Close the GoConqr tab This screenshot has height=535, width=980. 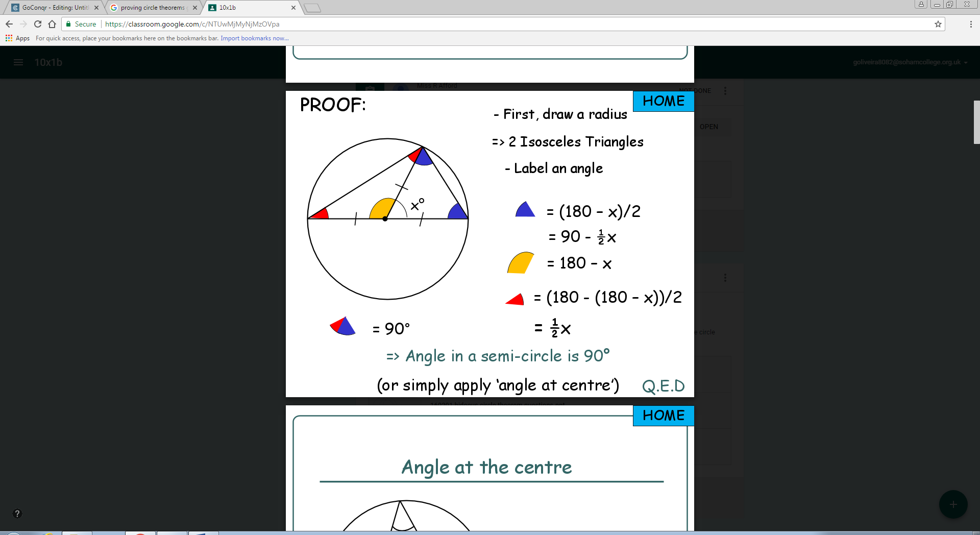click(96, 8)
